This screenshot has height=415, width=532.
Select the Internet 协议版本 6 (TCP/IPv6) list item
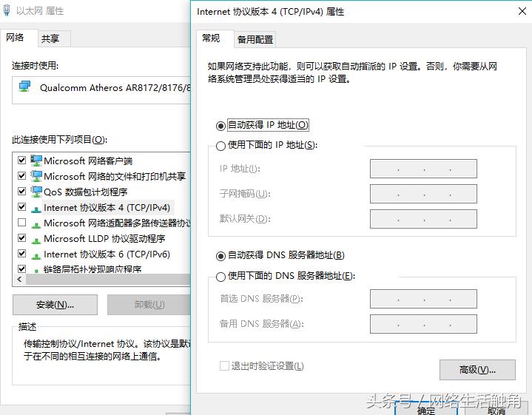click(107, 254)
